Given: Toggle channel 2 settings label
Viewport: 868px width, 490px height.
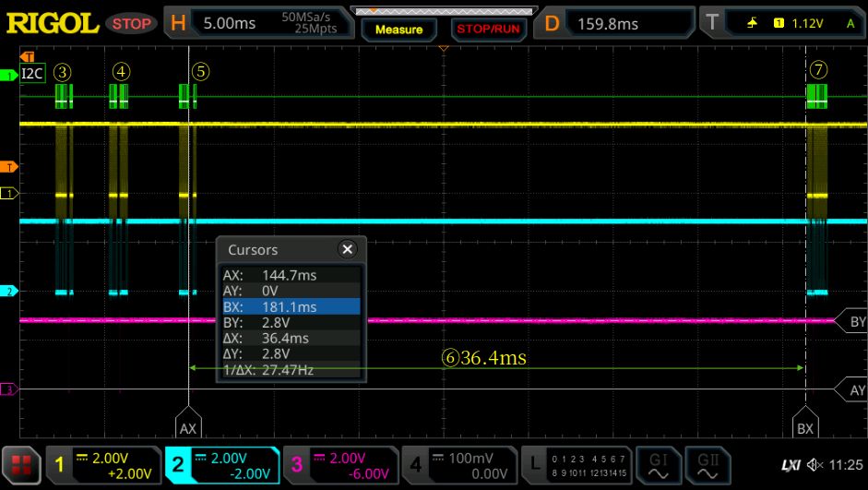Looking at the screenshot, I should (222, 466).
